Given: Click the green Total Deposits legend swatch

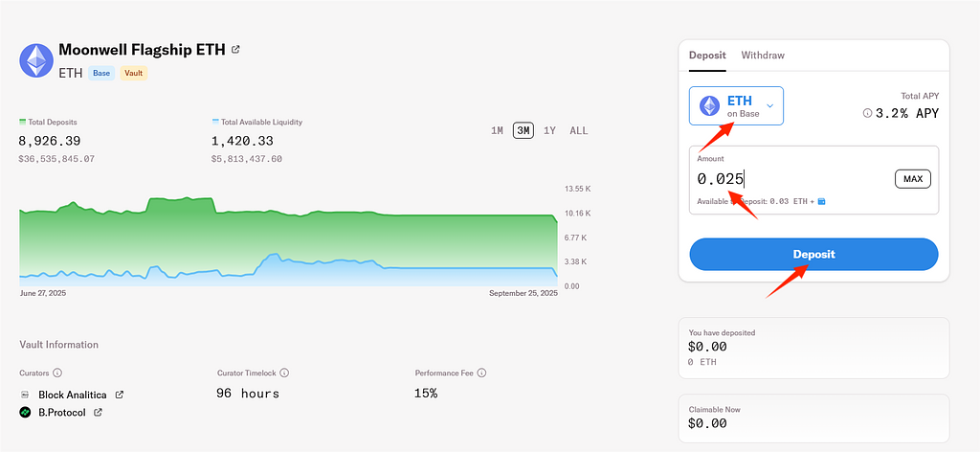Looking at the screenshot, I should [22, 123].
